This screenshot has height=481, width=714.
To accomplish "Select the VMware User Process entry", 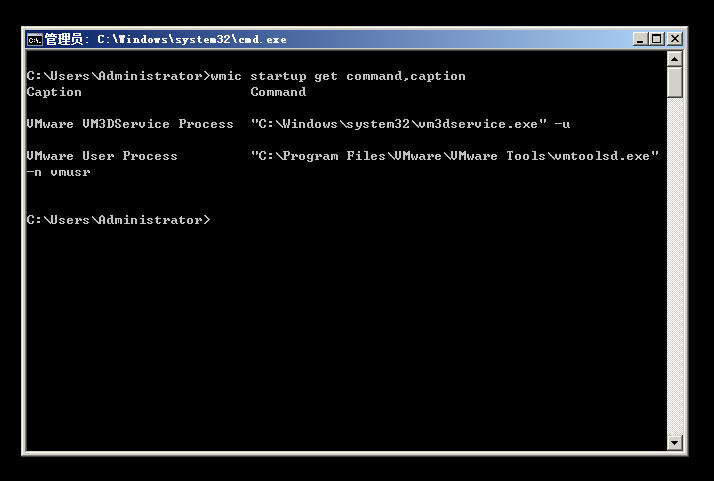I will coord(102,156).
